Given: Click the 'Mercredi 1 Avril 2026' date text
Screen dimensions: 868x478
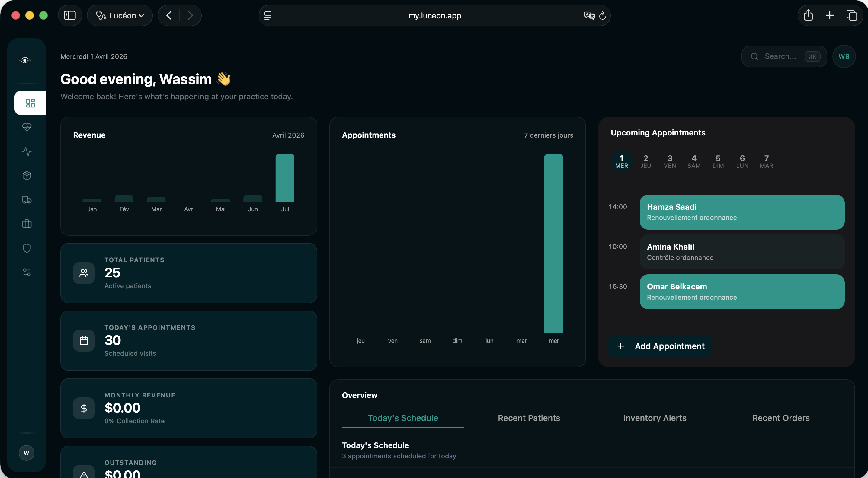Looking at the screenshot, I should 94,56.
